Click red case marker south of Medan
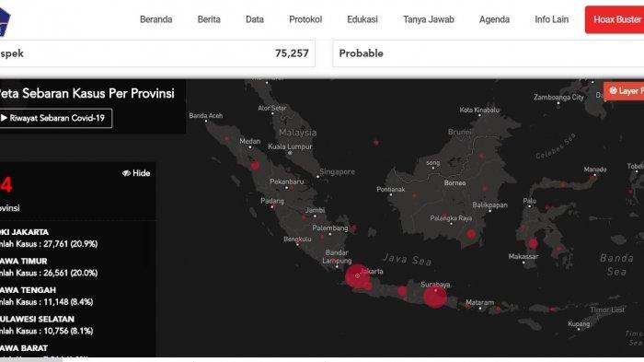This screenshot has width=644, height=362. [255, 166]
